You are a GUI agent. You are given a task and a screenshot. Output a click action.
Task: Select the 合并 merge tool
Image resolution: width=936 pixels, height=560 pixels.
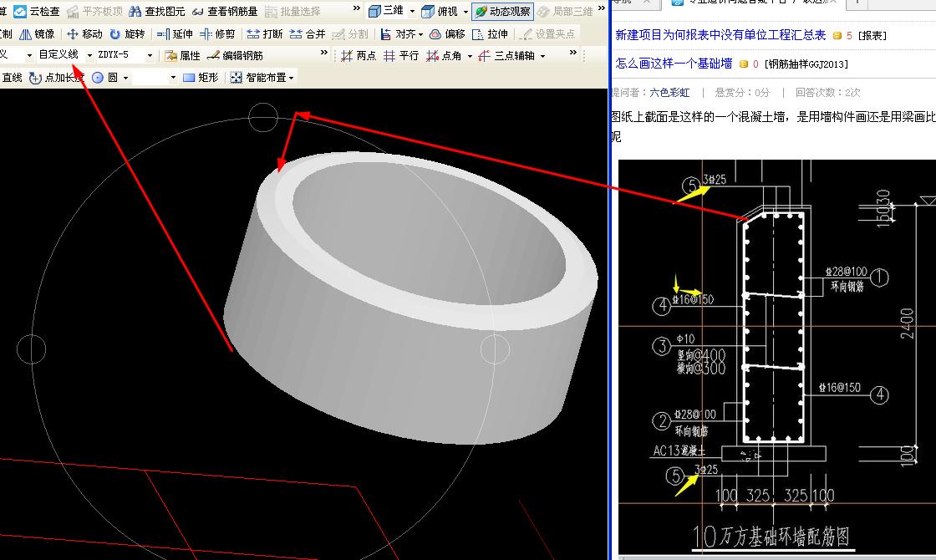308,34
